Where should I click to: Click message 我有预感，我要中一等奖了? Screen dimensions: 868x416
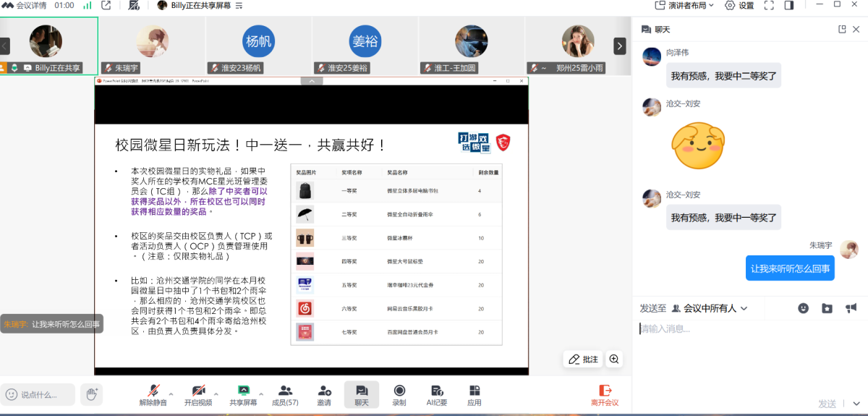(x=723, y=217)
